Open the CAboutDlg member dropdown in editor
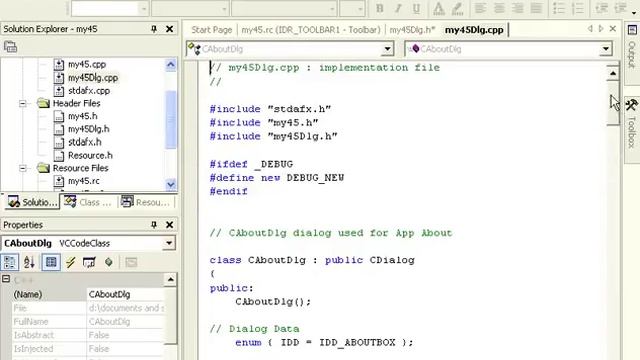Screen dimensions: 640x360 [606, 49]
